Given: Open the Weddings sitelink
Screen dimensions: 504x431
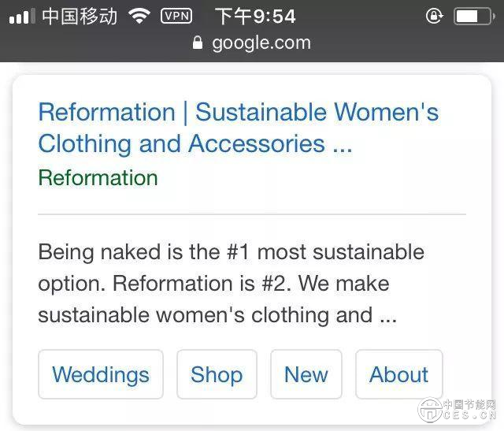Looking at the screenshot, I should [100, 374].
